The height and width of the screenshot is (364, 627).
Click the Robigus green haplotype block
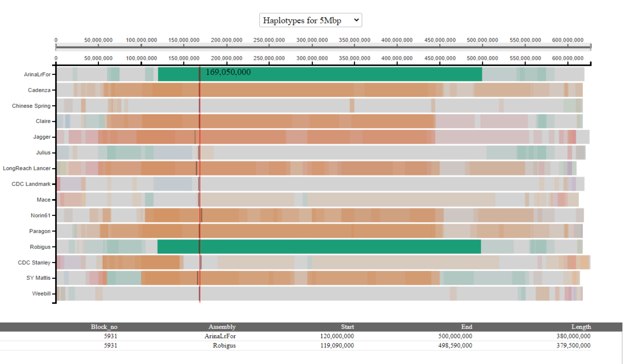pos(319,247)
